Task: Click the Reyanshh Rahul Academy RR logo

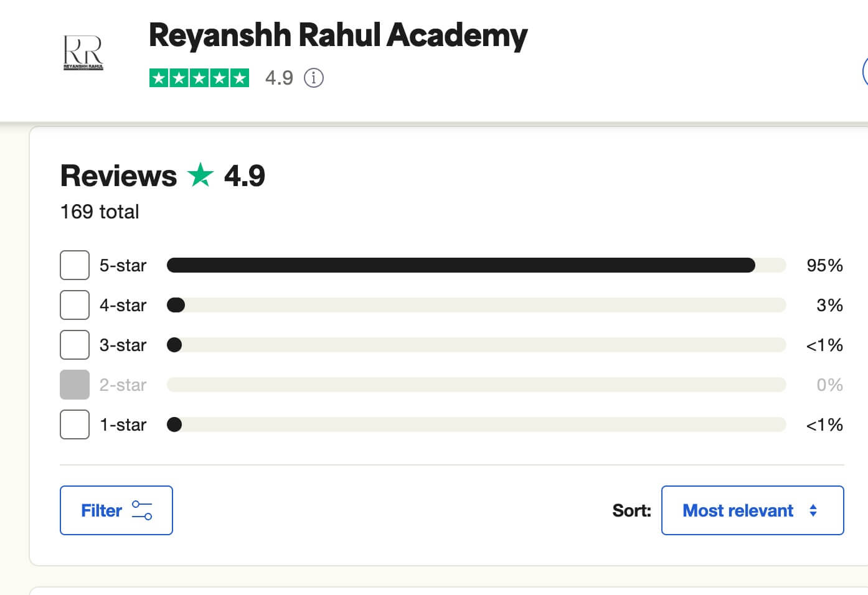Action: [x=83, y=52]
